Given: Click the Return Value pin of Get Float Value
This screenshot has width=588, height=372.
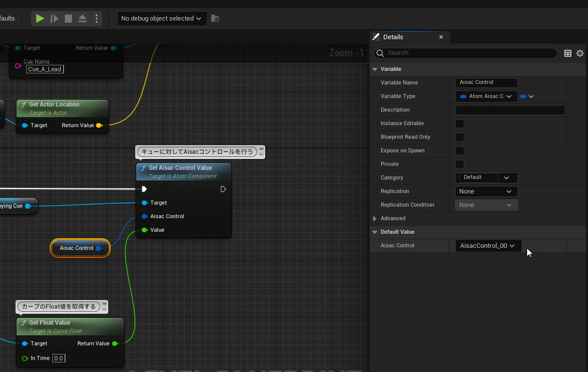Looking at the screenshot, I should click(x=115, y=343).
